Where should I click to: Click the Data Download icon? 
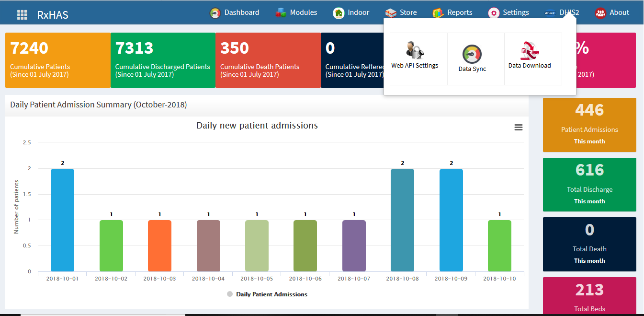(530, 50)
